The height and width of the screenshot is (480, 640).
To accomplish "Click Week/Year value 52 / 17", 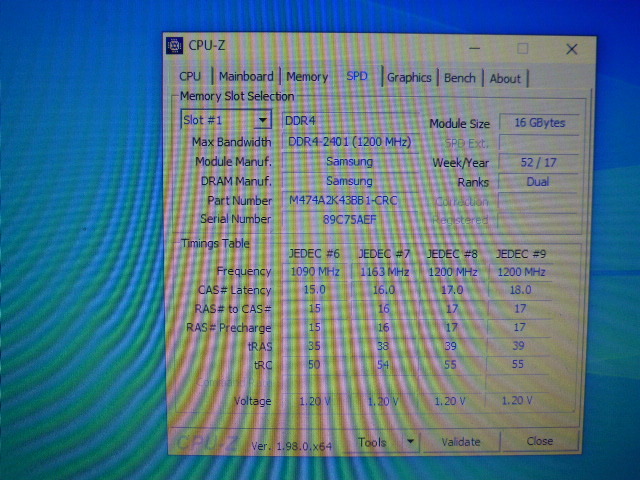I will click(538, 162).
